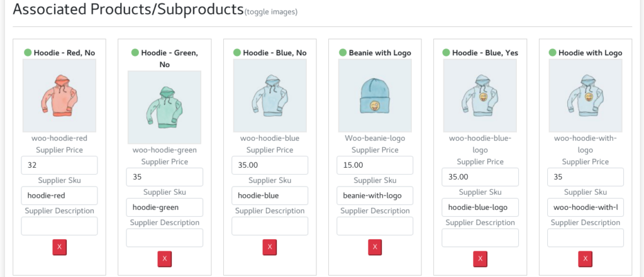644x277 pixels.
Task: Click the woo-hoodie-with-logo SKU text
Action: point(586,144)
